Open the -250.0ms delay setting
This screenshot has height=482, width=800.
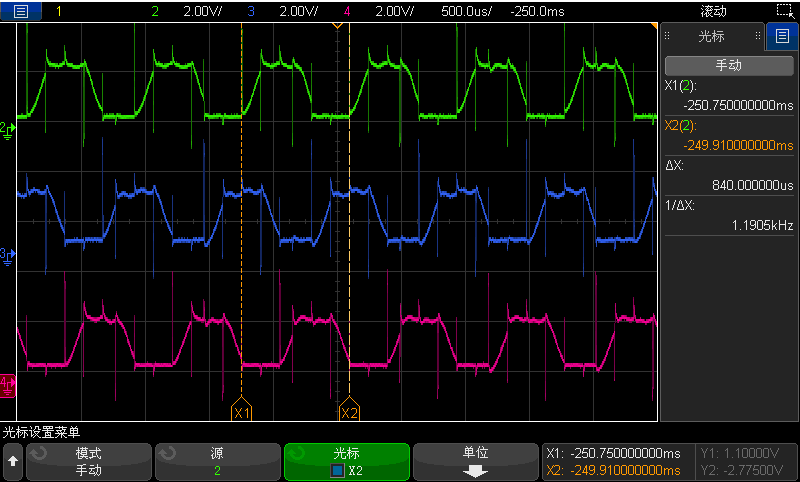[x=537, y=11]
